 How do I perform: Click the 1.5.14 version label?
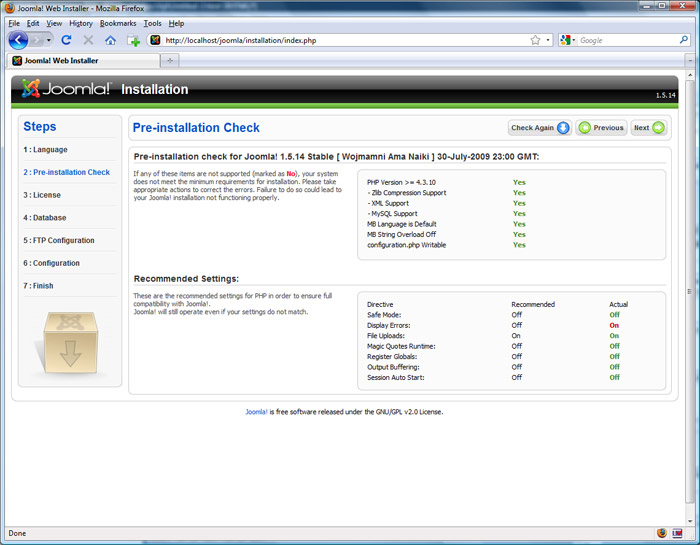[x=665, y=95]
